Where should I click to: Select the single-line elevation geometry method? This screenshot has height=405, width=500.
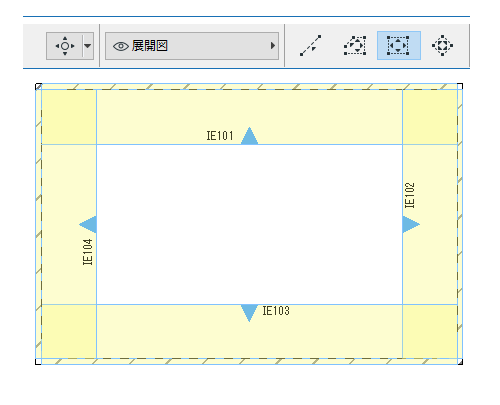310,46
